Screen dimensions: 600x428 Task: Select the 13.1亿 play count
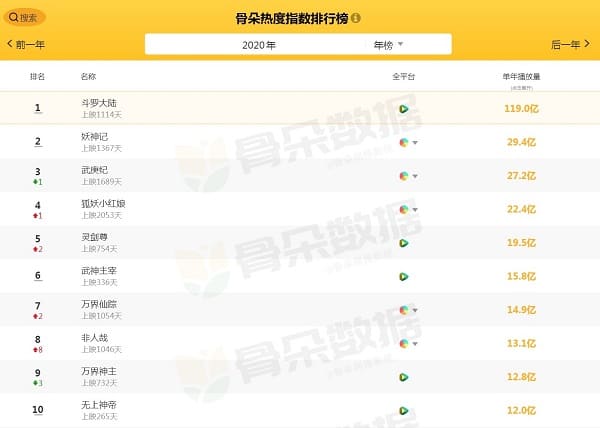pos(521,343)
